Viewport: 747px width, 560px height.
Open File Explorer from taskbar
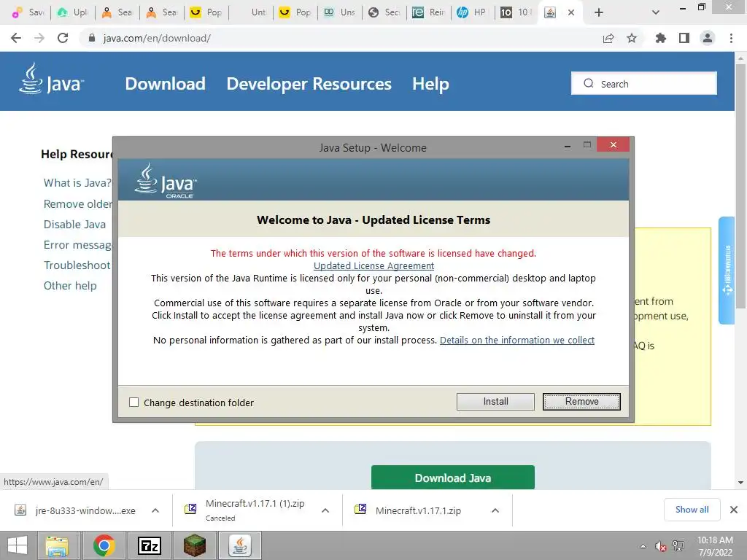pos(57,545)
